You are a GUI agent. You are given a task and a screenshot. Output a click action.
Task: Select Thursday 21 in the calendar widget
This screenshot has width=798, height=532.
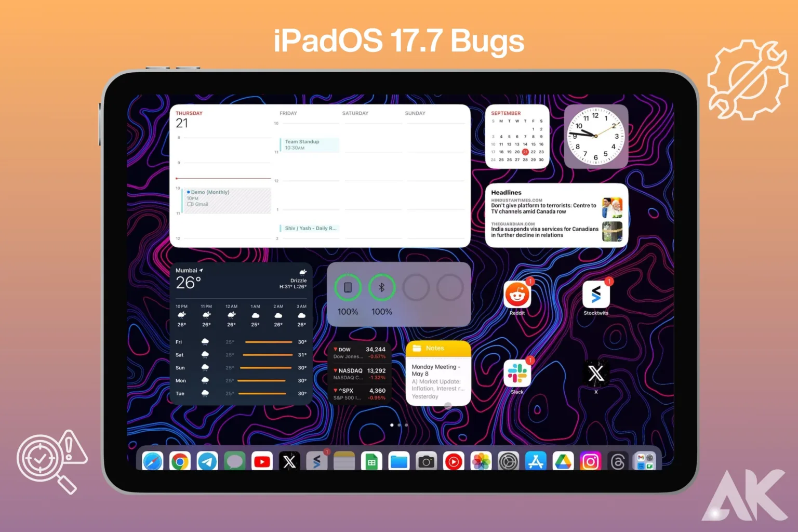pos(188,120)
